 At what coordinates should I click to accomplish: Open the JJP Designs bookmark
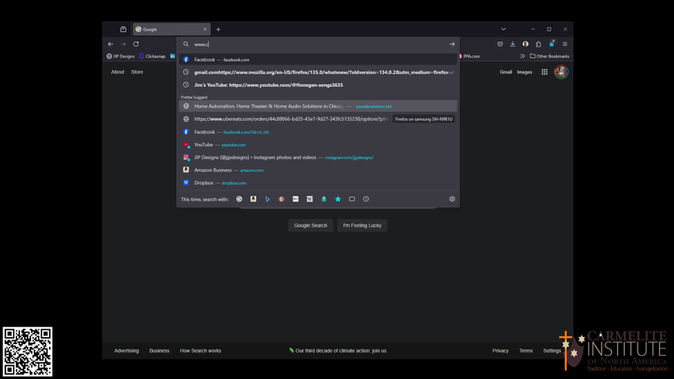click(x=121, y=56)
